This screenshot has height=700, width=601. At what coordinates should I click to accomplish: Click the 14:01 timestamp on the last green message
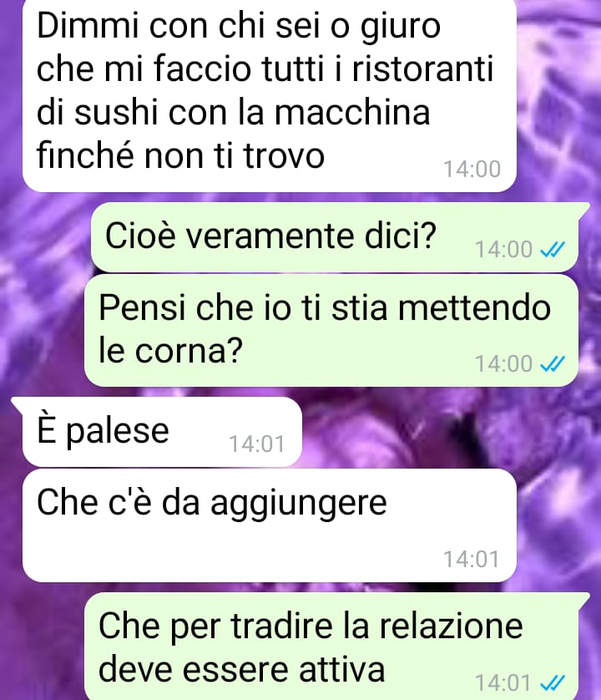503,682
